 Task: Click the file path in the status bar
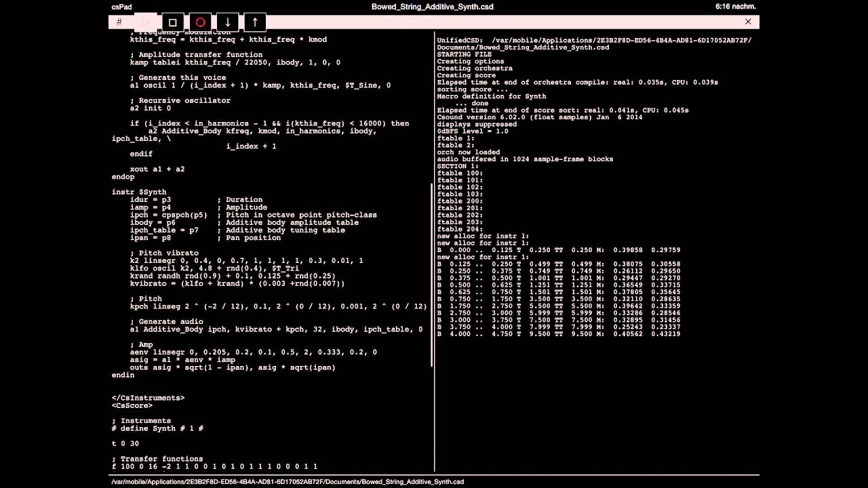click(x=288, y=482)
